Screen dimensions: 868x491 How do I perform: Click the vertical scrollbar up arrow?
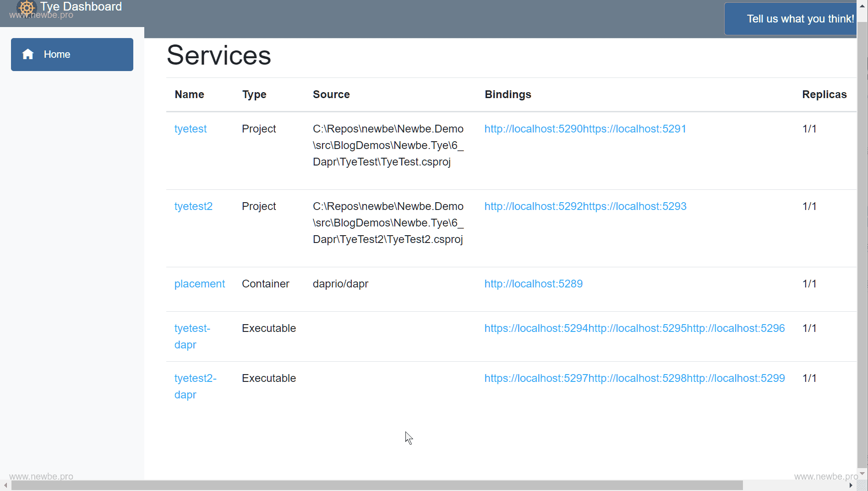click(862, 6)
